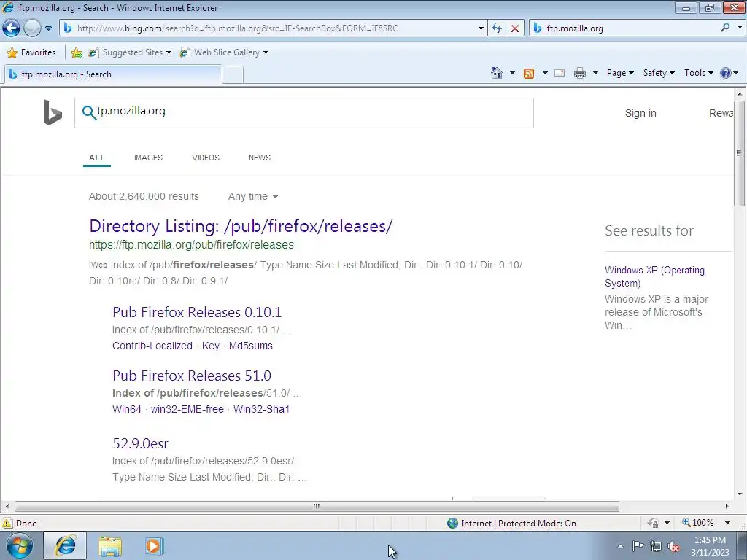Expand the Print dropdown arrow
747x560 pixels.
tap(595, 73)
